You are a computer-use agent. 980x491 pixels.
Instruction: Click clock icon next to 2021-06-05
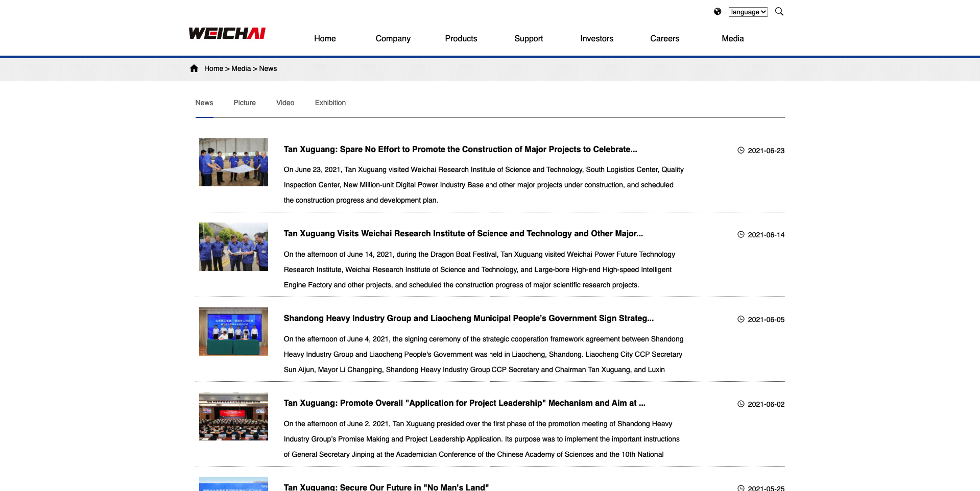[x=741, y=319]
